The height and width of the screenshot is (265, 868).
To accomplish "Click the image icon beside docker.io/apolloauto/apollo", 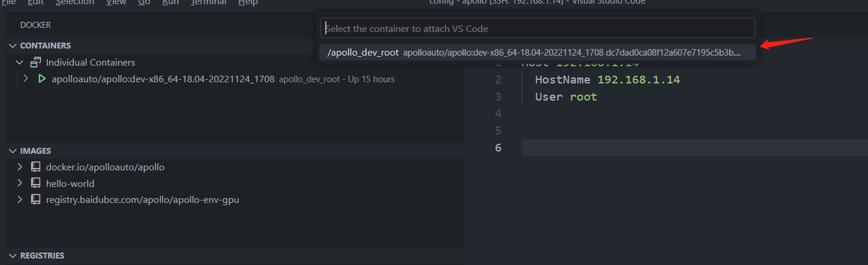I will [36, 167].
